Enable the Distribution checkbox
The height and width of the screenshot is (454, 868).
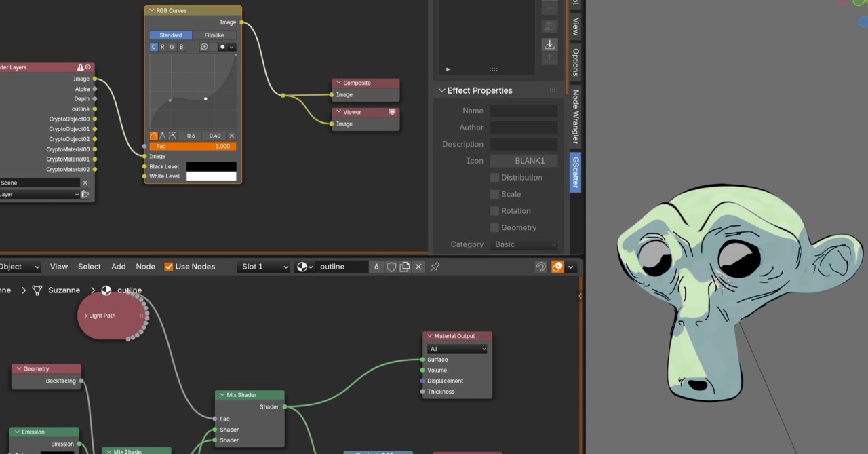494,178
